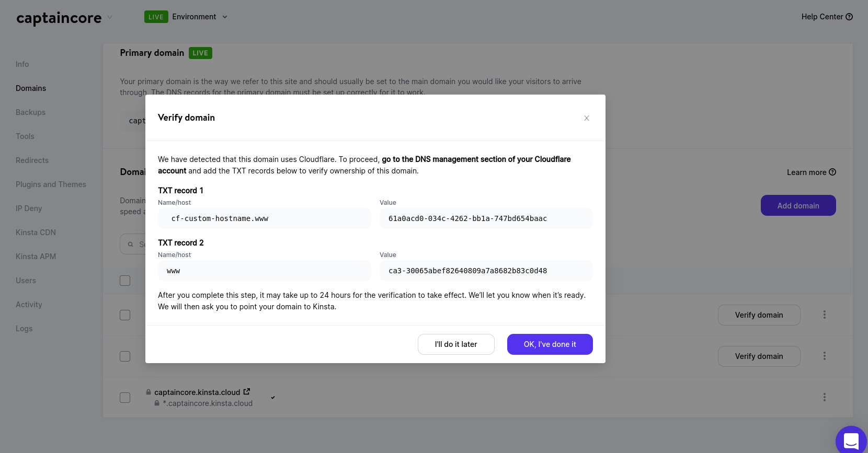Click the TXT record 2 heading

point(181,243)
